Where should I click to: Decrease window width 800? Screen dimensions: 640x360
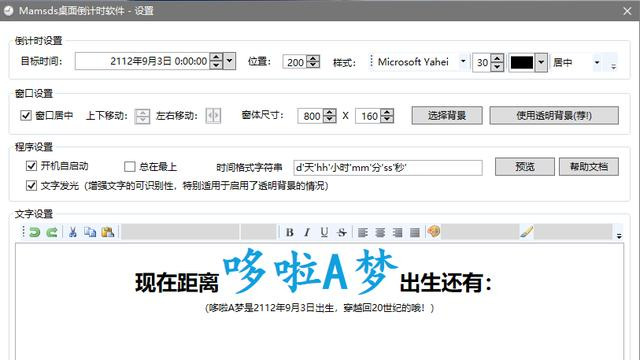click(329, 120)
